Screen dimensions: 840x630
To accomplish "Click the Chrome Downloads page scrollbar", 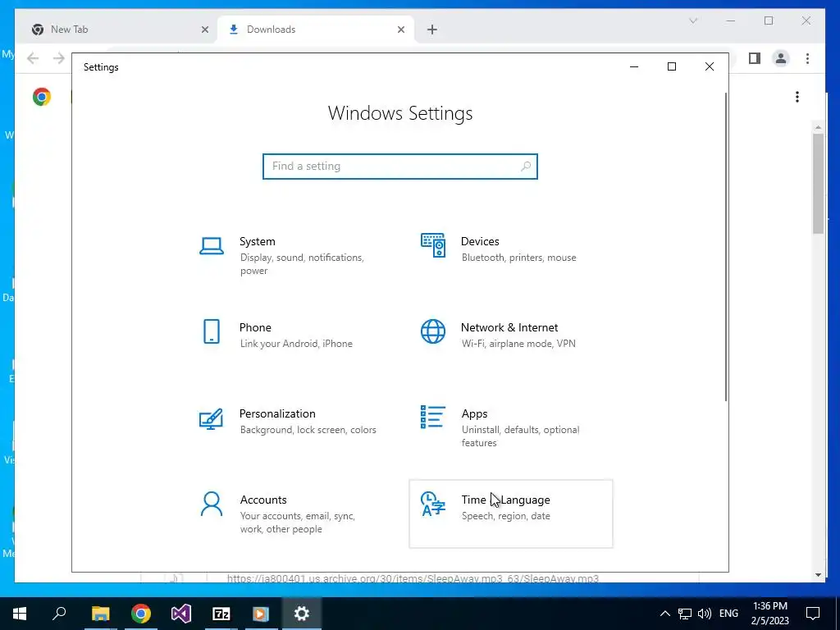I will point(818,183).
